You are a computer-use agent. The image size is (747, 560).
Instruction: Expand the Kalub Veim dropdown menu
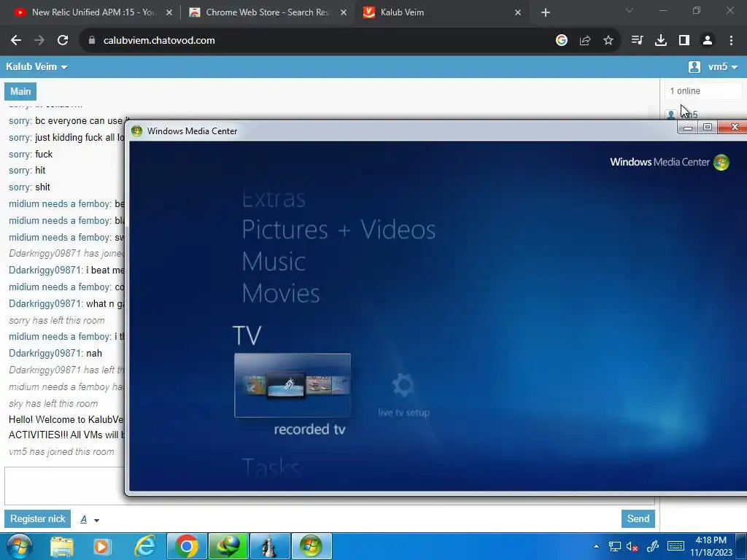point(36,66)
